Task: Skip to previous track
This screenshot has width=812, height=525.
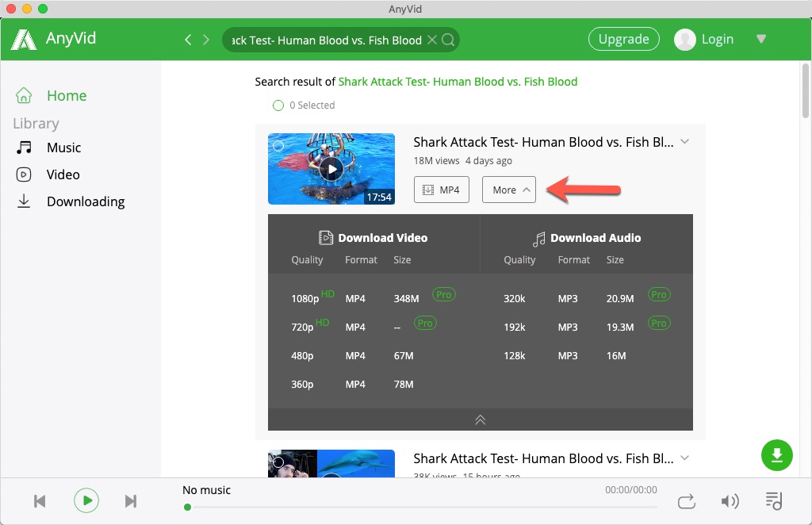Action: tap(40, 501)
